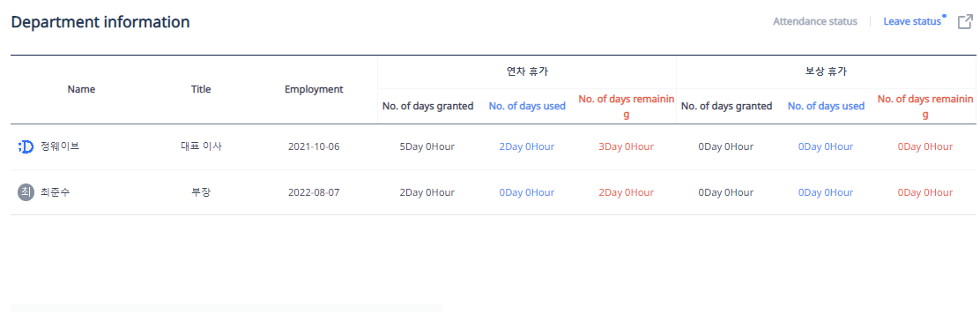Viewport: 980px width, 322px height.
Task: Open department info in external window icon
Action: click(965, 22)
